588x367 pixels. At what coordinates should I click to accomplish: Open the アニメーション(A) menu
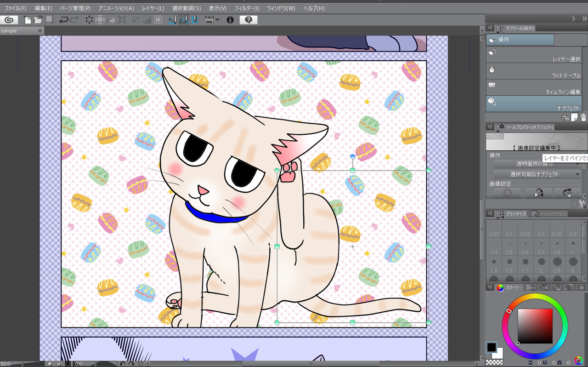116,8
